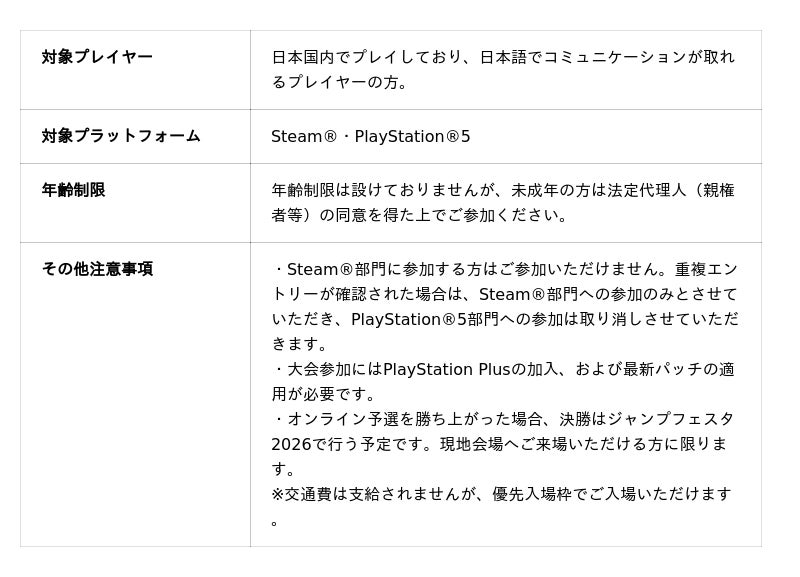Viewport: 800px width, 577px height.
Task: Click the line starting with 日本国内でプレイしており
Action: click(x=502, y=57)
